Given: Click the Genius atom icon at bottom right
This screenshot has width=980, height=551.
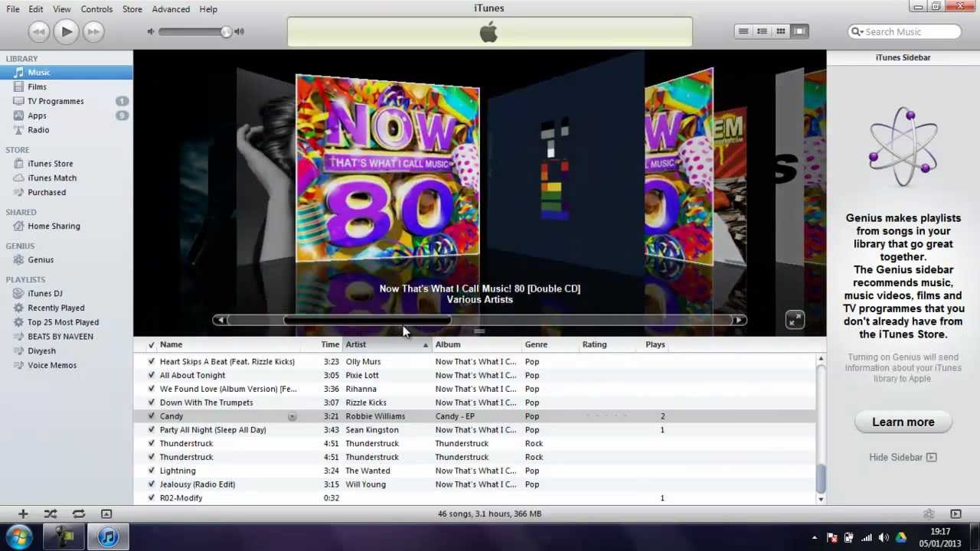Looking at the screenshot, I should pos(929,514).
